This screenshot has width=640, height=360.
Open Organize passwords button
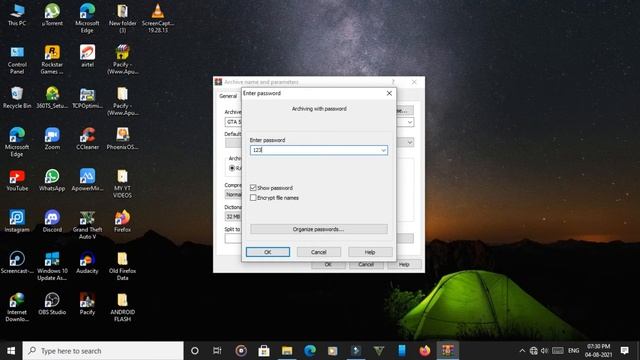pos(319,229)
